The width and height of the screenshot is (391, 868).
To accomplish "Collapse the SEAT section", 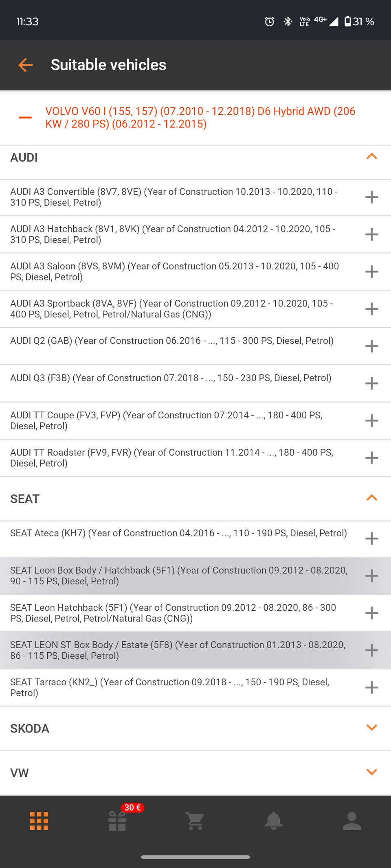I will click(x=371, y=498).
